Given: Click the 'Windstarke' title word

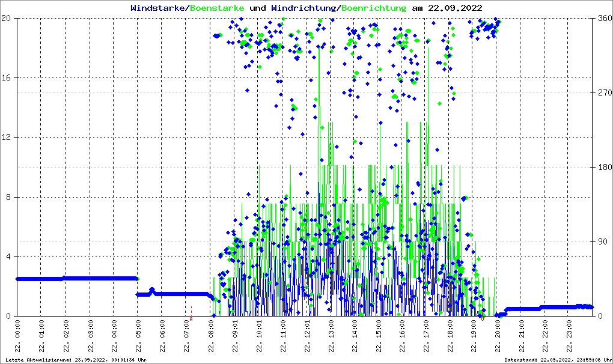Looking at the screenshot, I should (157, 8).
